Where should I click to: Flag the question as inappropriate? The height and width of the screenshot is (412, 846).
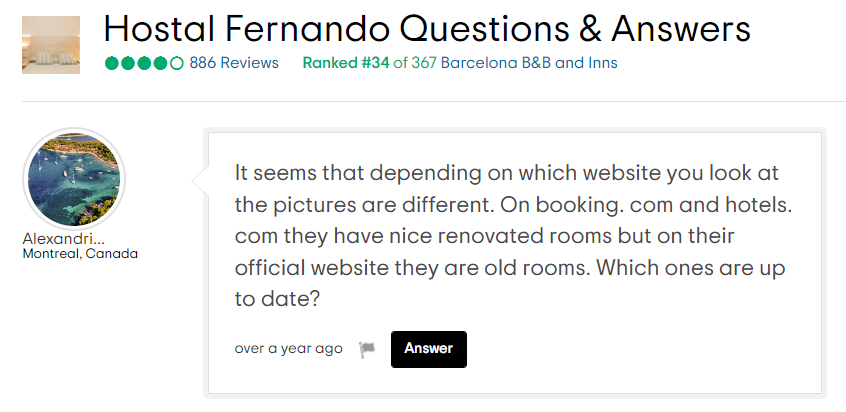(x=367, y=350)
